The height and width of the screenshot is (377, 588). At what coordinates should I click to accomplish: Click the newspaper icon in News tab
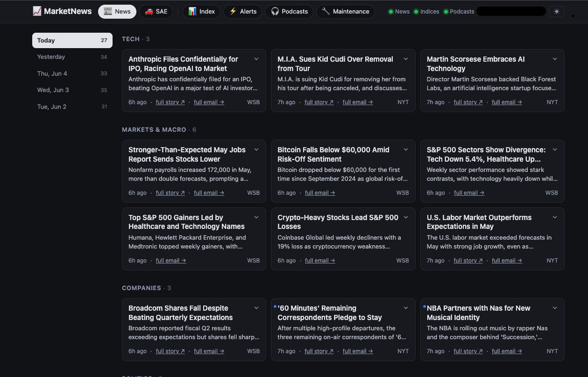click(108, 11)
